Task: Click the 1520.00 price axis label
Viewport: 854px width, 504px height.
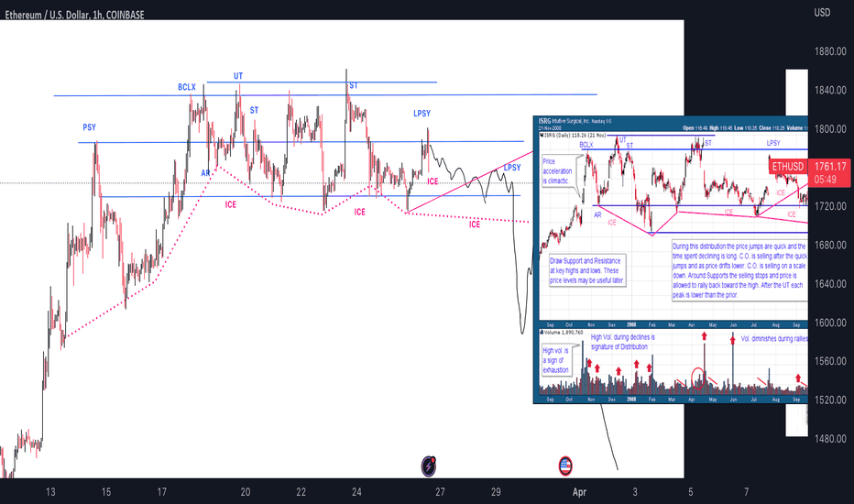Action: click(x=830, y=400)
